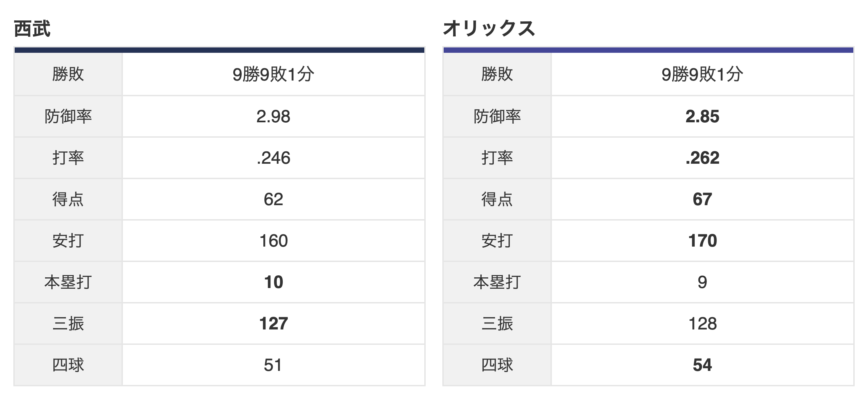The image size is (868, 411).
Task: Click the 打率 label in Orix table
Action: (x=497, y=158)
